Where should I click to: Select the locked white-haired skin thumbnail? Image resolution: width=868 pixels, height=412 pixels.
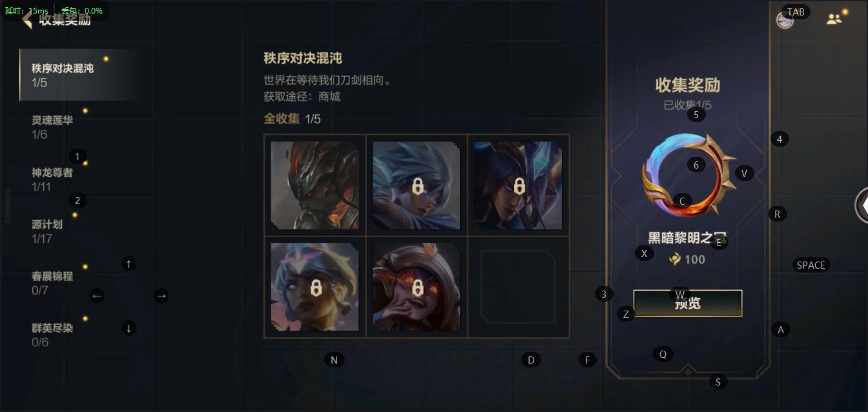(x=417, y=185)
